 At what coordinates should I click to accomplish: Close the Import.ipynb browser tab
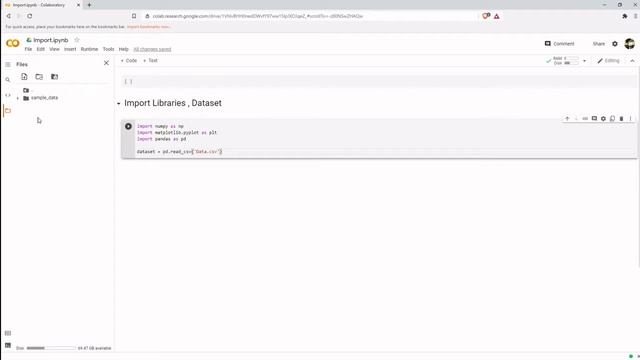(x=78, y=5)
